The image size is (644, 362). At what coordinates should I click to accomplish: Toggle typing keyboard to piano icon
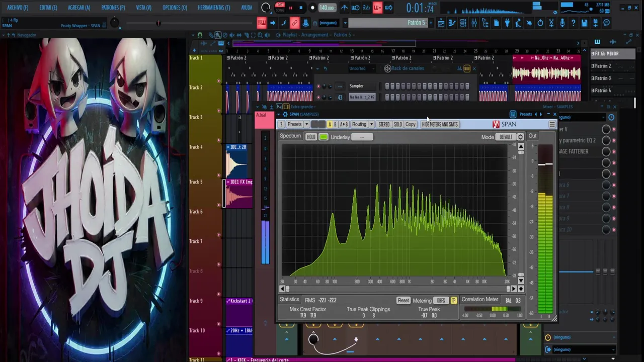pos(262,23)
